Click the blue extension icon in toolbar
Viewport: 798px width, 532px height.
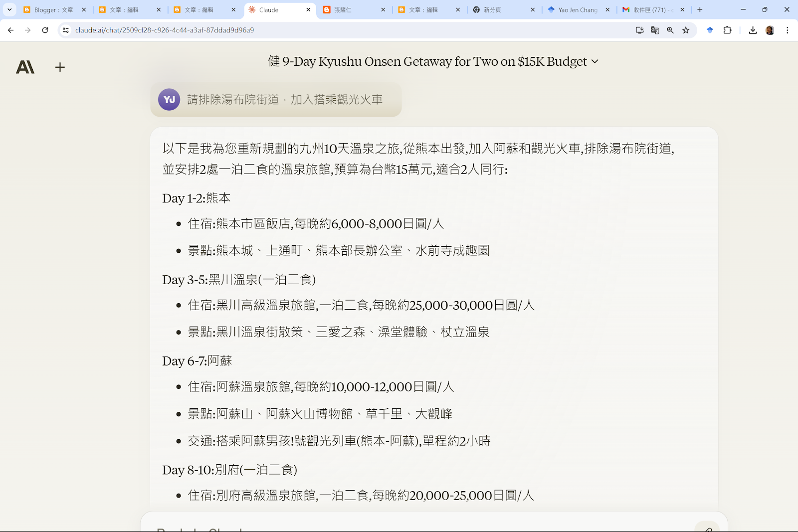click(x=710, y=30)
